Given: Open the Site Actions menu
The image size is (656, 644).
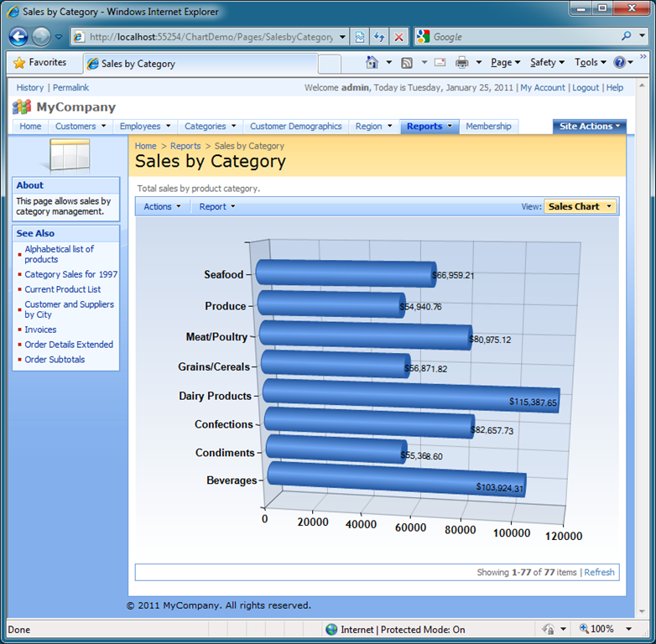Looking at the screenshot, I should [590, 127].
